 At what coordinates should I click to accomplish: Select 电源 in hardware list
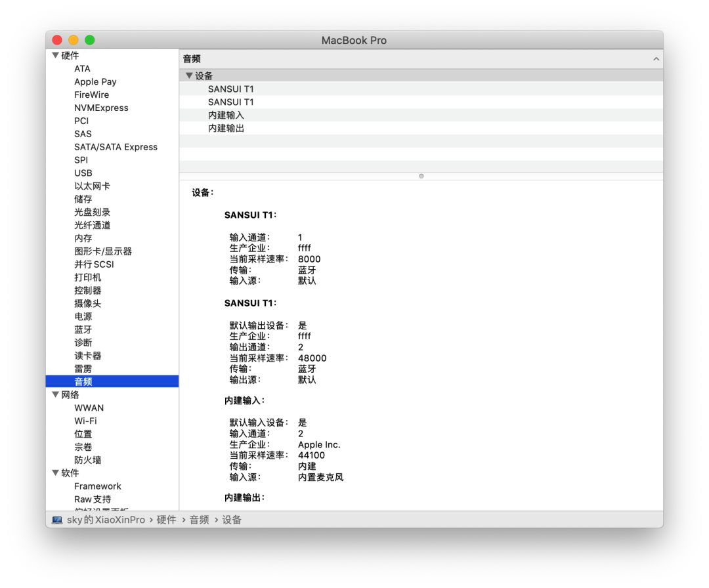[83, 317]
